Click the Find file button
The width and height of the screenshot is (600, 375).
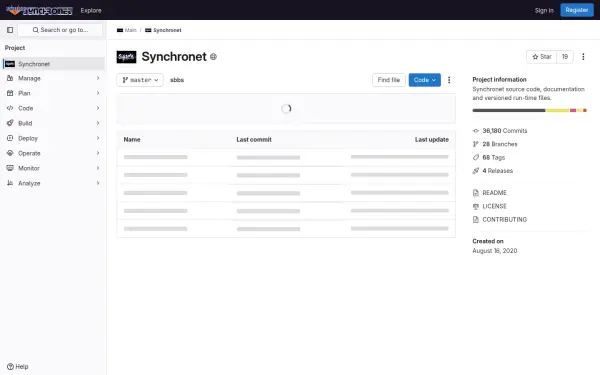coord(388,80)
